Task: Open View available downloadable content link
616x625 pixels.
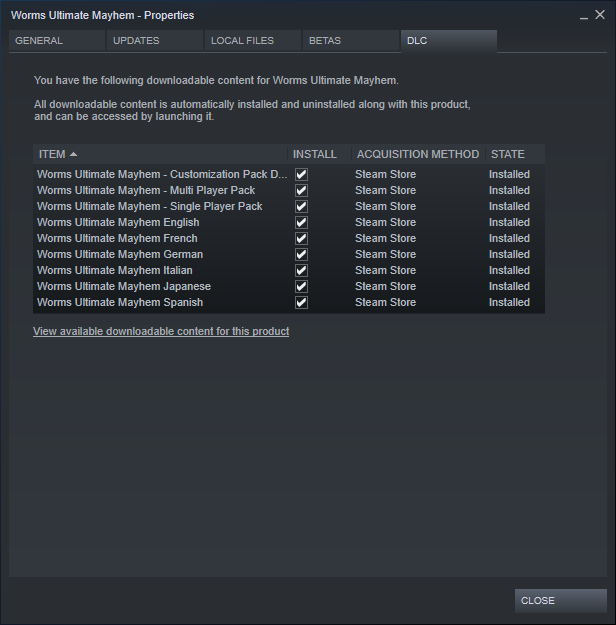Action: [x=161, y=332]
